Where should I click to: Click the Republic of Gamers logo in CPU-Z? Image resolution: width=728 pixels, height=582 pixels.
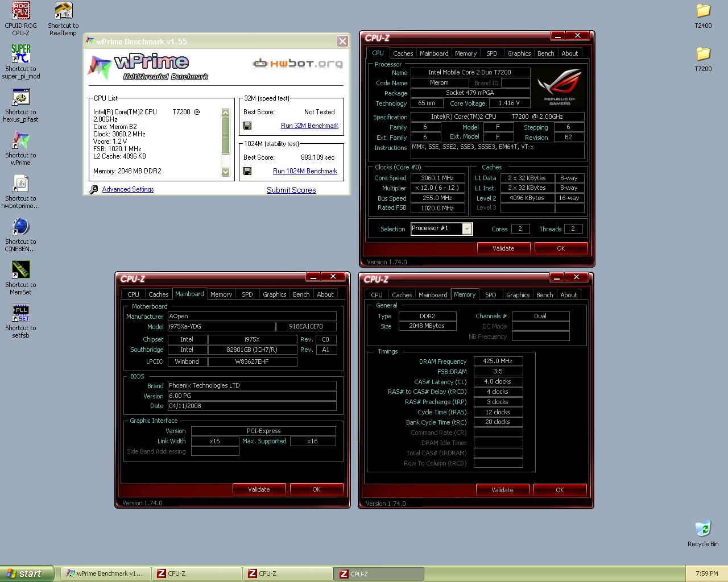(x=560, y=87)
